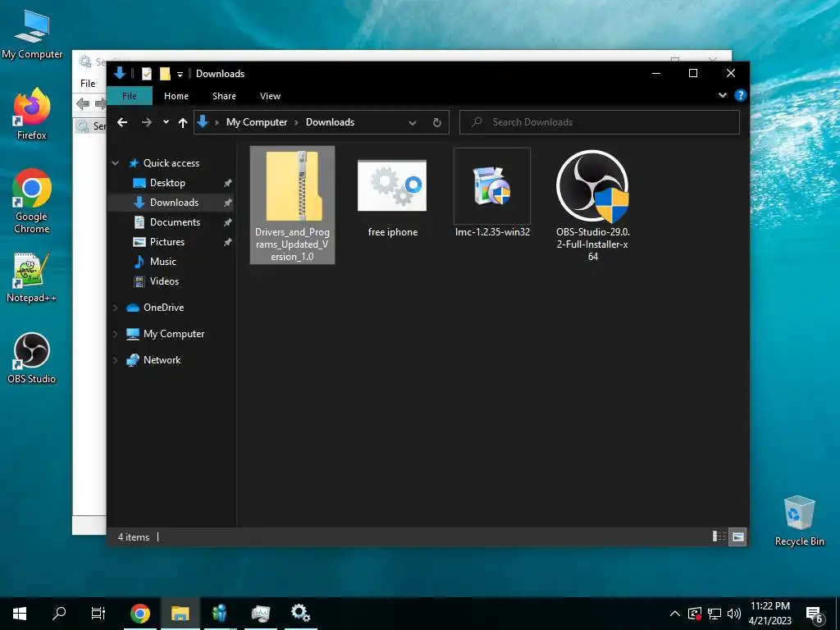Open recent locations dropdown arrow

point(166,122)
